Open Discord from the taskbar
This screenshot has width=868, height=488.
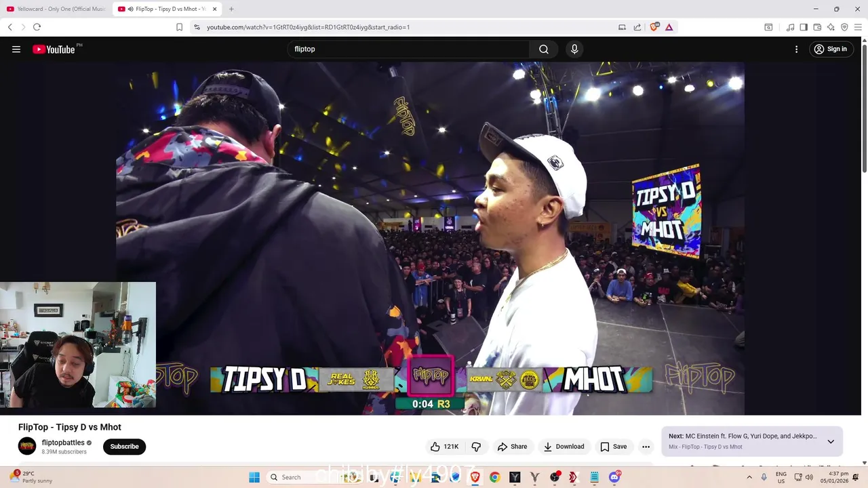614,477
